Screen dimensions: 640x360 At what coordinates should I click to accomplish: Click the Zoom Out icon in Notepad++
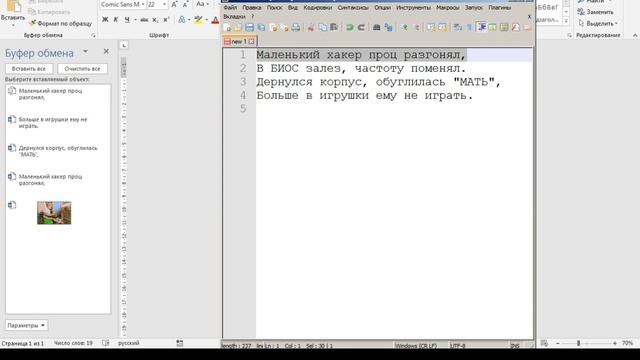[x=416, y=27]
